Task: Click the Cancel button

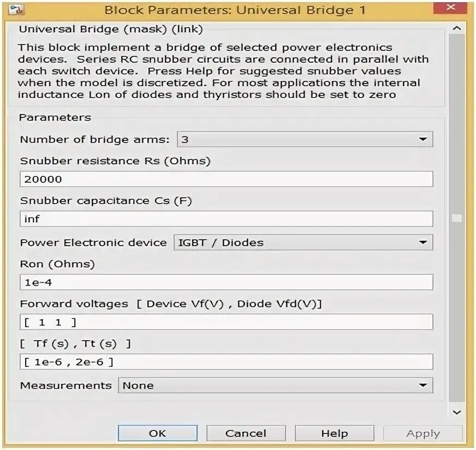Action: tap(246, 433)
